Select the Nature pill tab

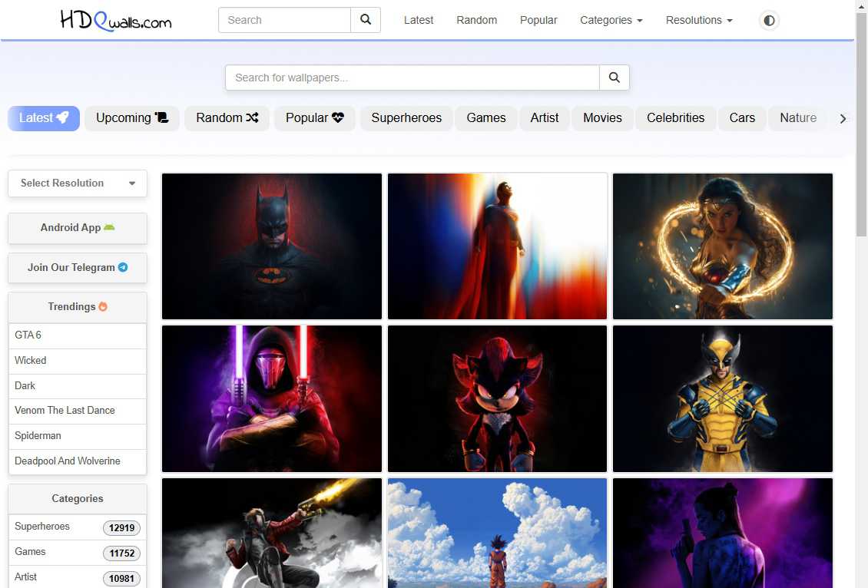coord(797,117)
